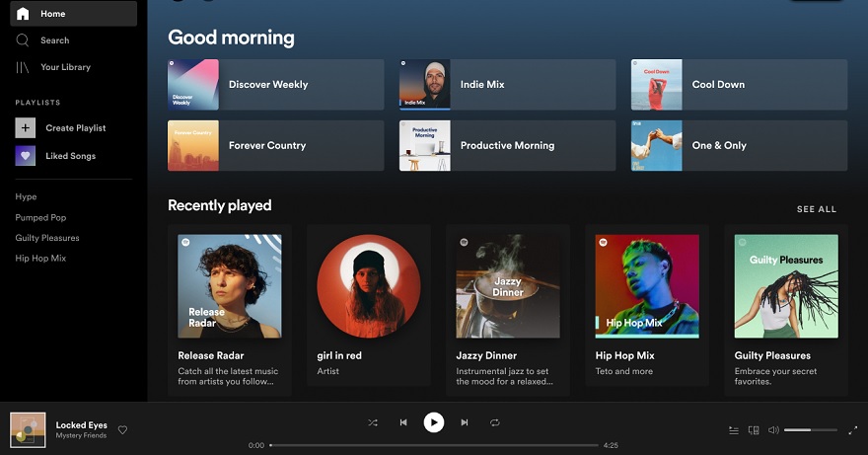
Task: Click the Recently played heading
Action: click(220, 205)
